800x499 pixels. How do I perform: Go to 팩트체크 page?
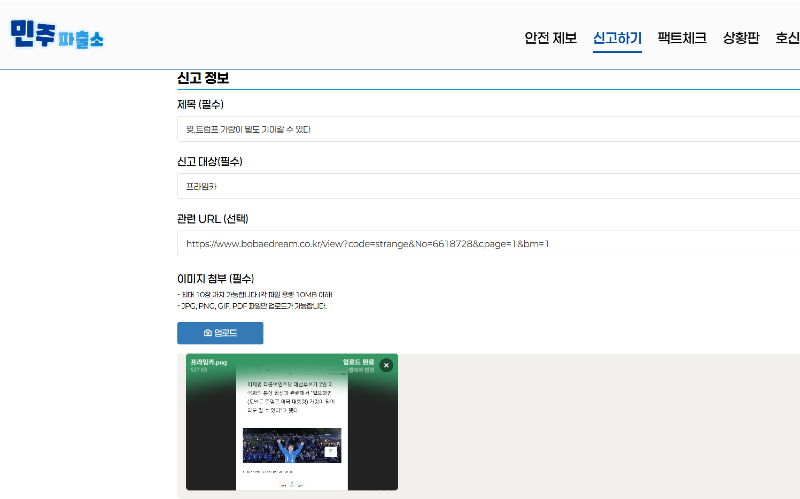point(682,38)
